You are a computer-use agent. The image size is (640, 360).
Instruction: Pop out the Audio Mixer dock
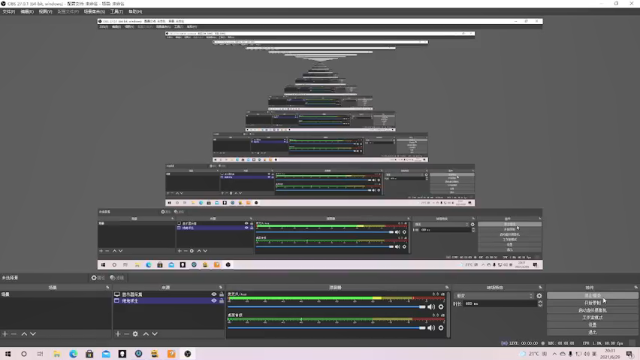pyautogui.click(x=447, y=287)
